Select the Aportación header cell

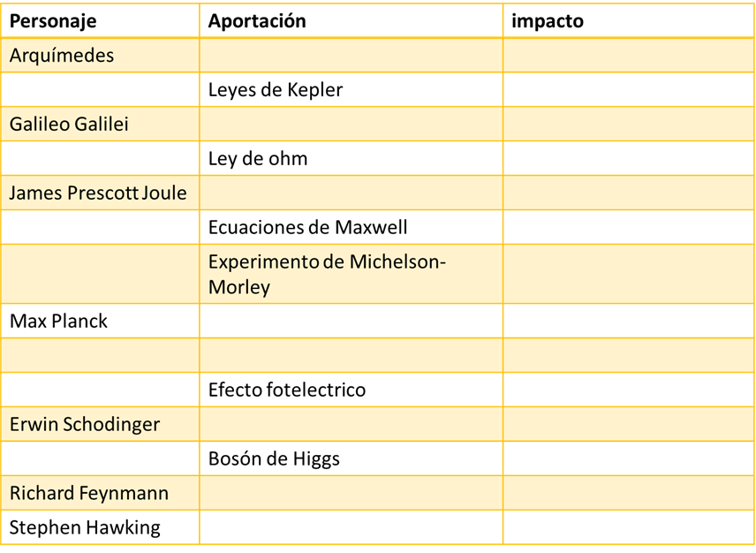click(257, 21)
